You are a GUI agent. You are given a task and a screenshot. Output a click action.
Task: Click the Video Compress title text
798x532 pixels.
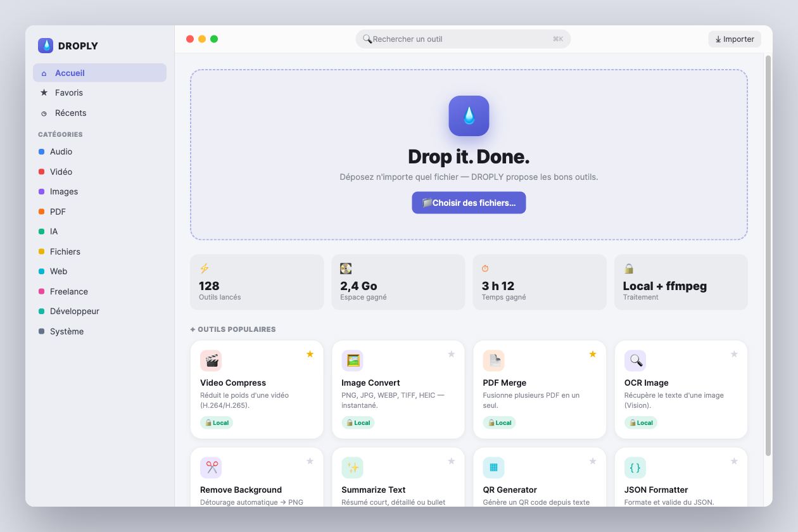[233, 383]
